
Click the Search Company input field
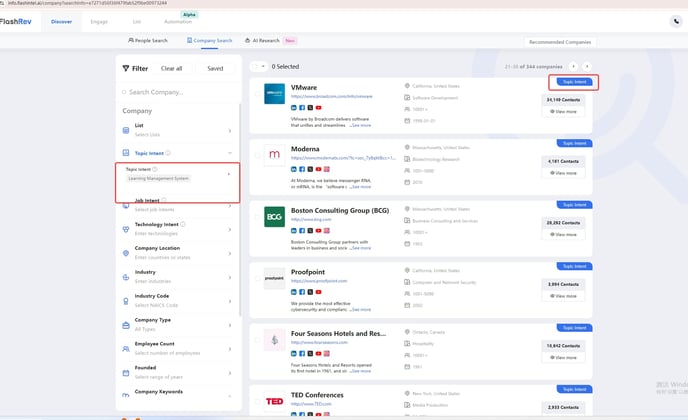[x=179, y=92]
